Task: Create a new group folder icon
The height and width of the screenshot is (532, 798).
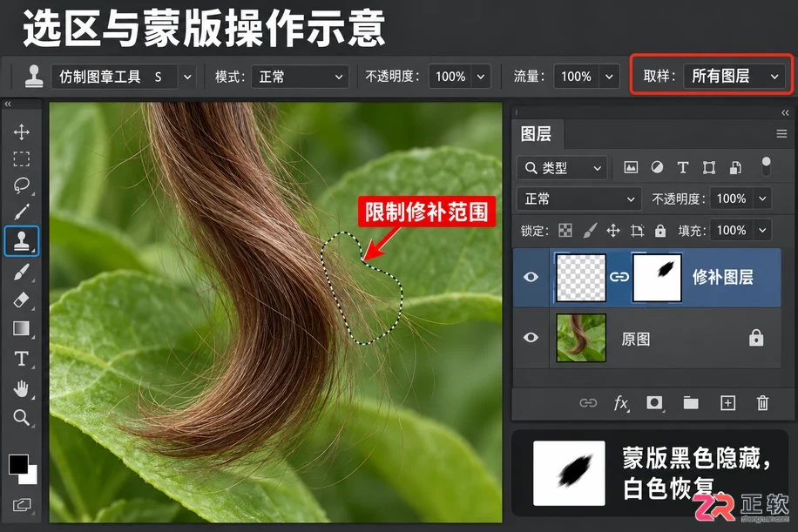Action: pos(691,403)
